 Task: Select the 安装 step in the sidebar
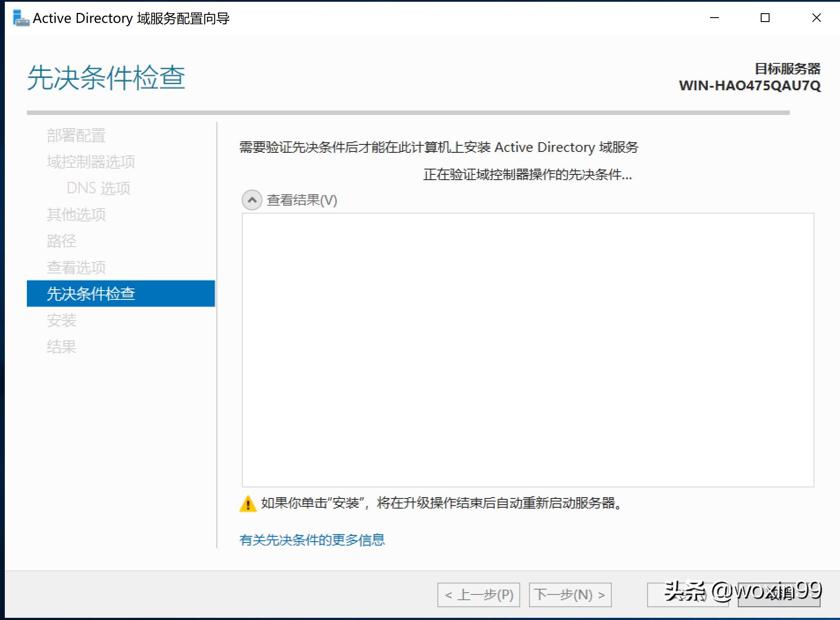click(61, 321)
